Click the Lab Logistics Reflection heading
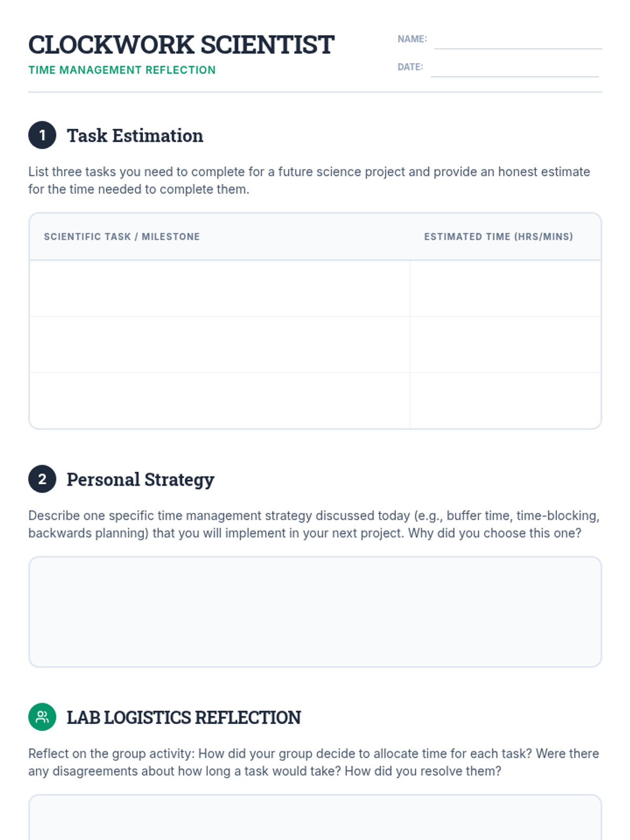630x840 pixels. click(184, 717)
